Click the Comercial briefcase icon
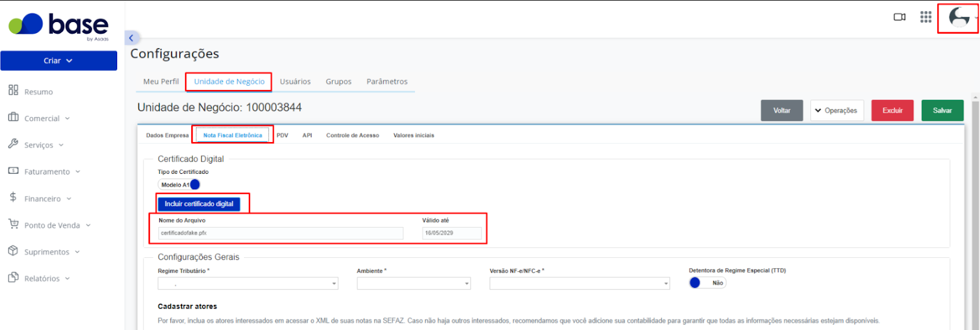Viewport: 980px width, 330px height. [x=13, y=117]
